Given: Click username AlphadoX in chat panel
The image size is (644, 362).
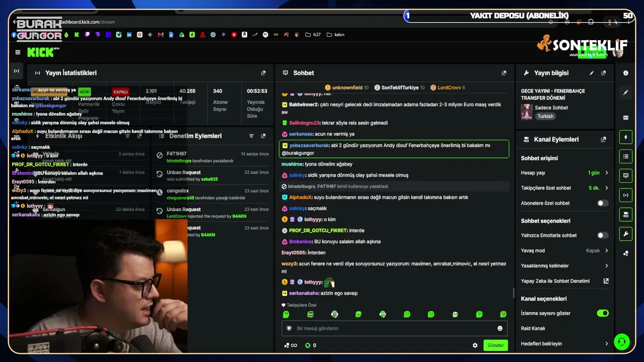Looking at the screenshot, I should [301, 197].
